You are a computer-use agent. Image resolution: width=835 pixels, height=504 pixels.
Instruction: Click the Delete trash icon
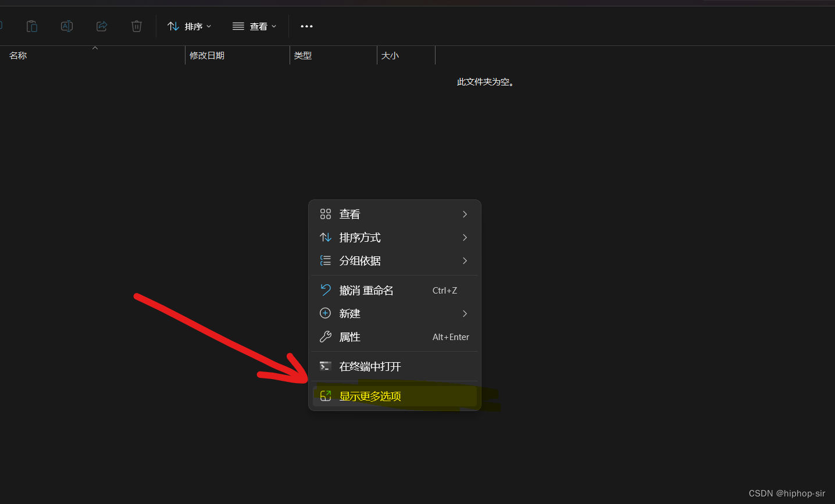pyautogui.click(x=137, y=26)
